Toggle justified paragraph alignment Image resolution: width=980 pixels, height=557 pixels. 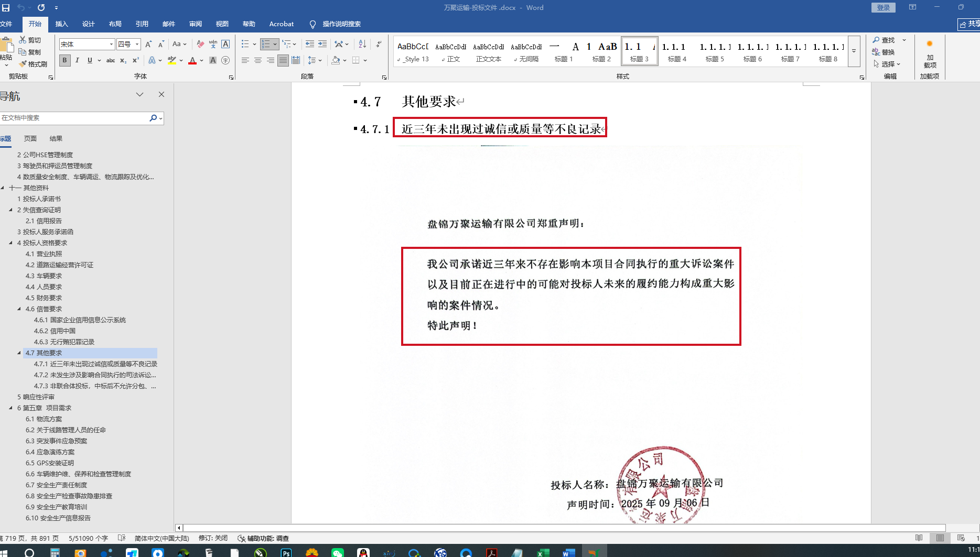283,61
